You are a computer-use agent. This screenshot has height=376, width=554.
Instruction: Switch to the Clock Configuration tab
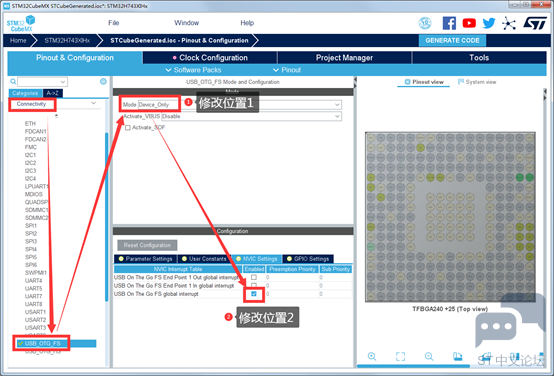[x=210, y=58]
